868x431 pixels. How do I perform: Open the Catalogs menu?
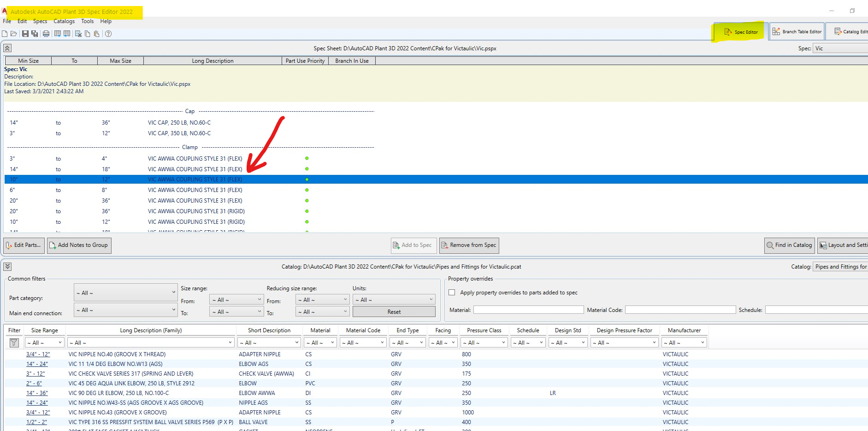coord(64,21)
